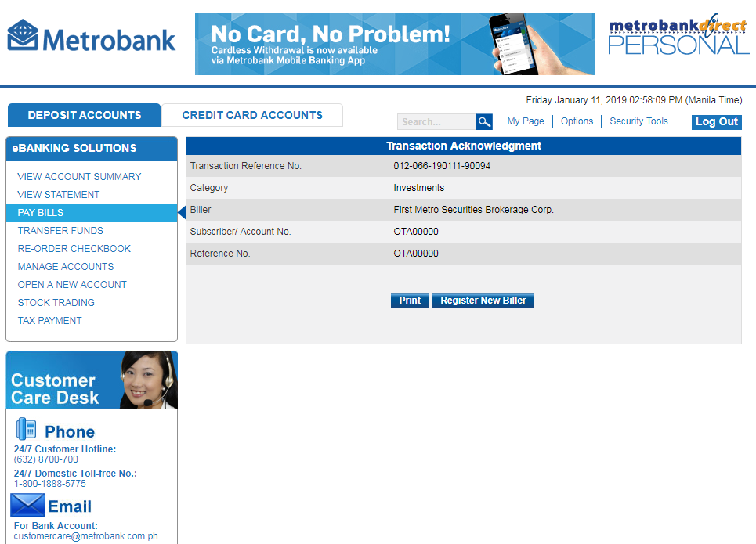Viewport: 756px width, 544px height.
Task: Click the Subscriber/ Account No. value OTA00000
Action: 416,232
